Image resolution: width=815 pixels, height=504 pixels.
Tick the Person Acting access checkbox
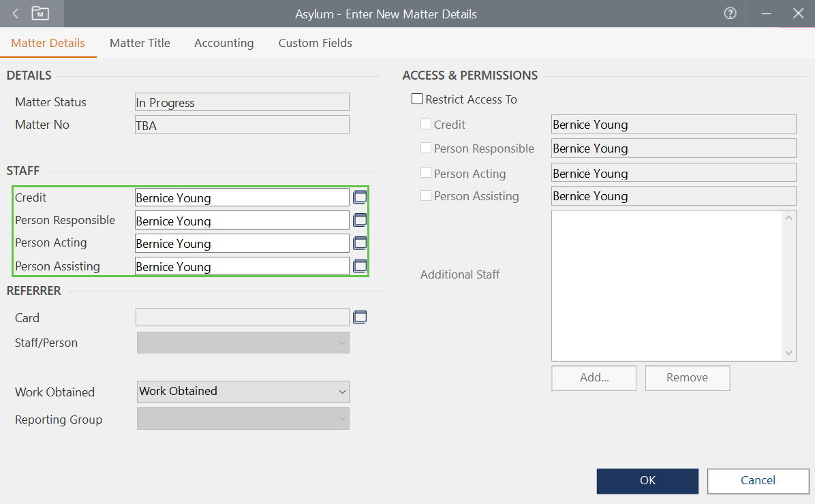pyautogui.click(x=426, y=173)
